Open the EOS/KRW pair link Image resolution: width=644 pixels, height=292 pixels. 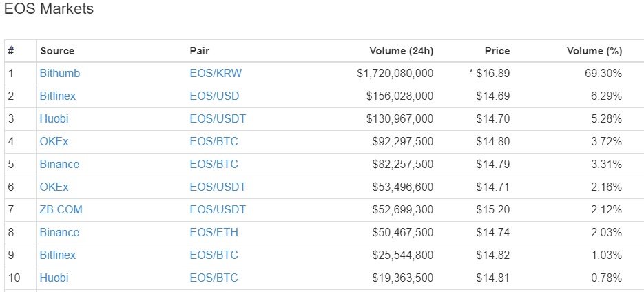point(216,74)
